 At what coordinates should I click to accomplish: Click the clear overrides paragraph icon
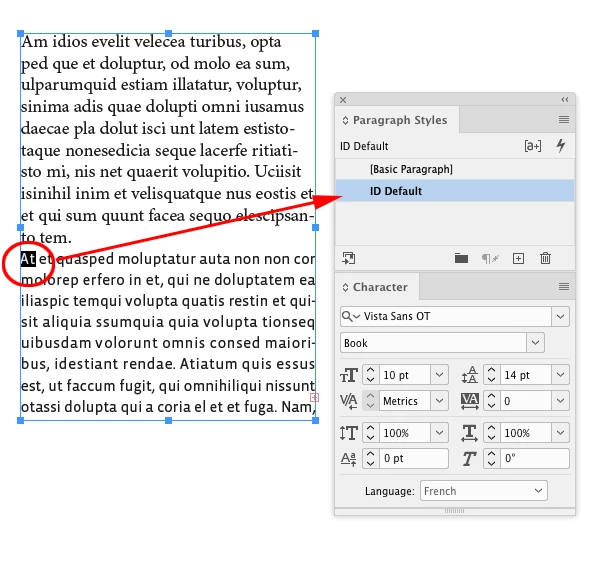(490, 258)
